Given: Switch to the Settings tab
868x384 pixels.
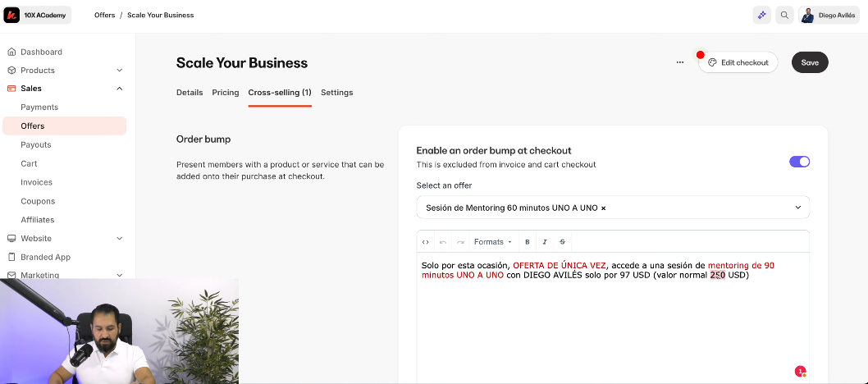Looking at the screenshot, I should click(x=336, y=93).
